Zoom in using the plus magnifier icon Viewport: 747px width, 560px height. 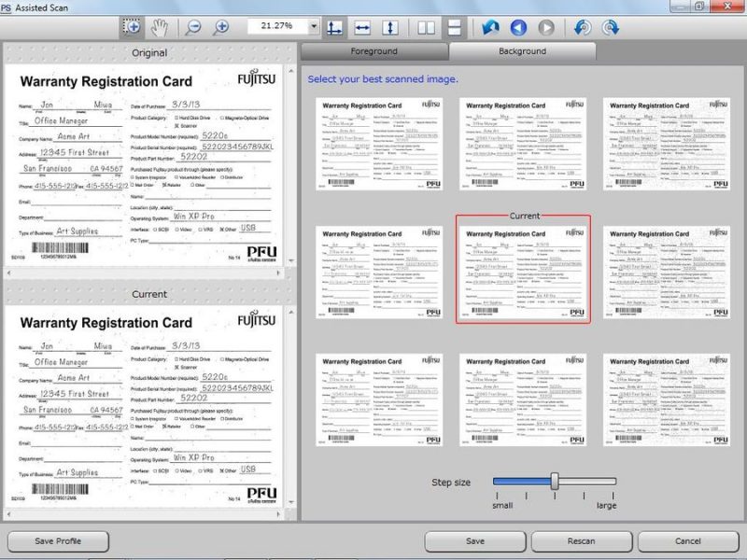(220, 27)
